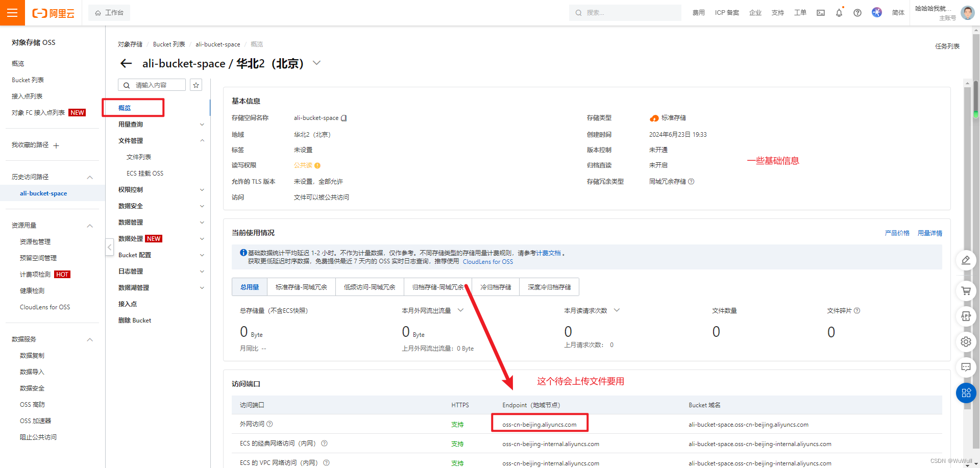Show help for zone-redundant storage type

[x=691, y=182]
